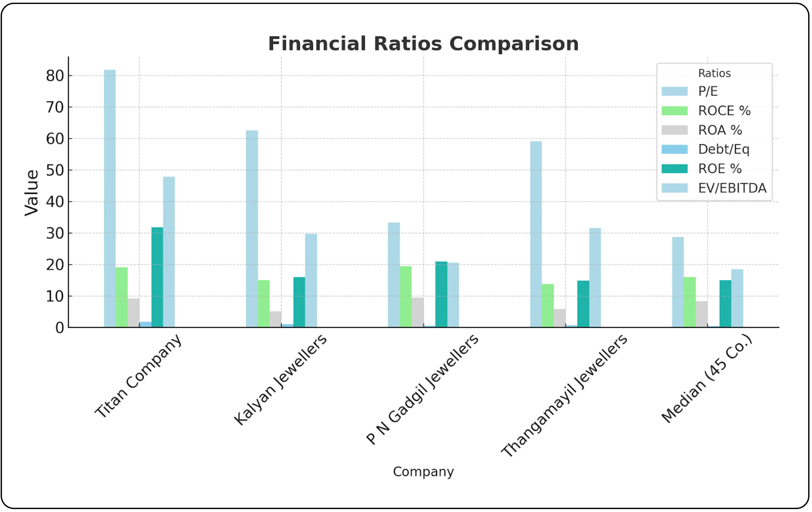Click the Company x-axis title
The image size is (812, 512).
coord(423,472)
